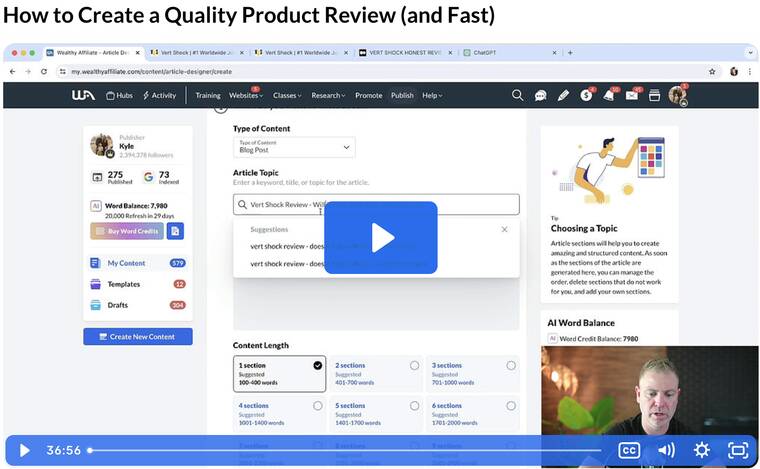
Task: Mute the video volume speaker icon
Action: pos(665,450)
